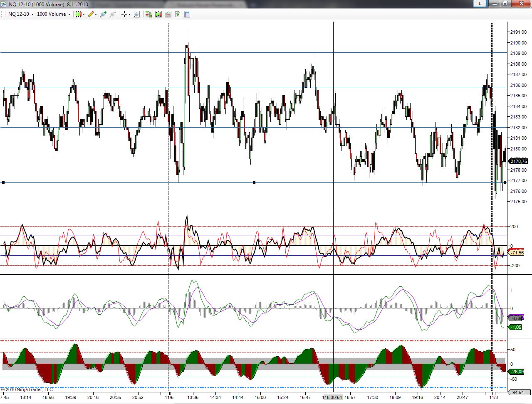Click the L link button in title bar
The image size is (532, 404).
click(480, 3)
